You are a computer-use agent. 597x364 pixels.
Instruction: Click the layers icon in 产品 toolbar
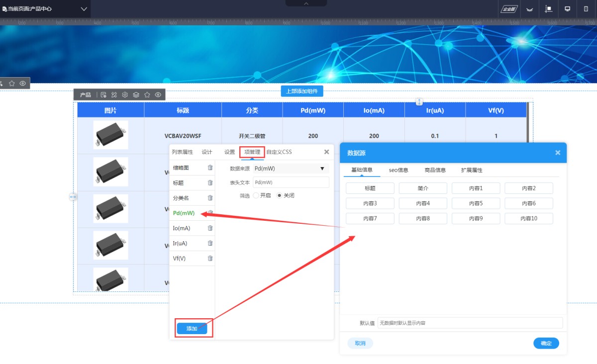(x=136, y=94)
